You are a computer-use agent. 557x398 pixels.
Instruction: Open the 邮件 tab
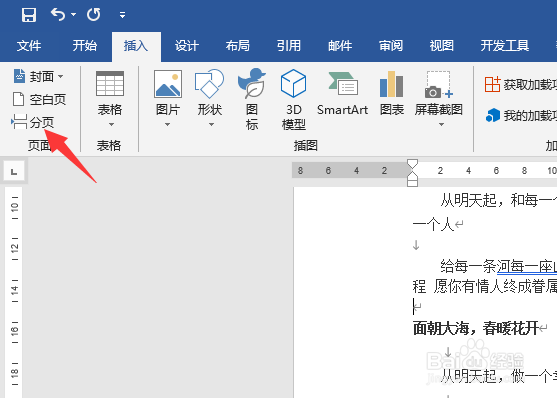[340, 46]
